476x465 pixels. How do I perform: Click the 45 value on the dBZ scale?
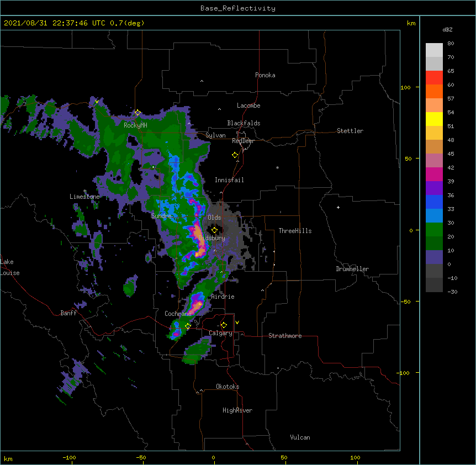point(451,154)
